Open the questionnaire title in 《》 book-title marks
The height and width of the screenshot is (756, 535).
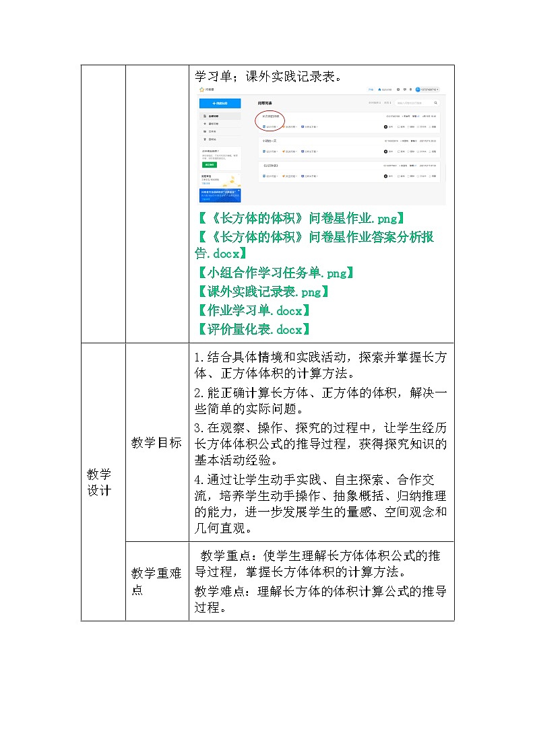tap(271, 166)
